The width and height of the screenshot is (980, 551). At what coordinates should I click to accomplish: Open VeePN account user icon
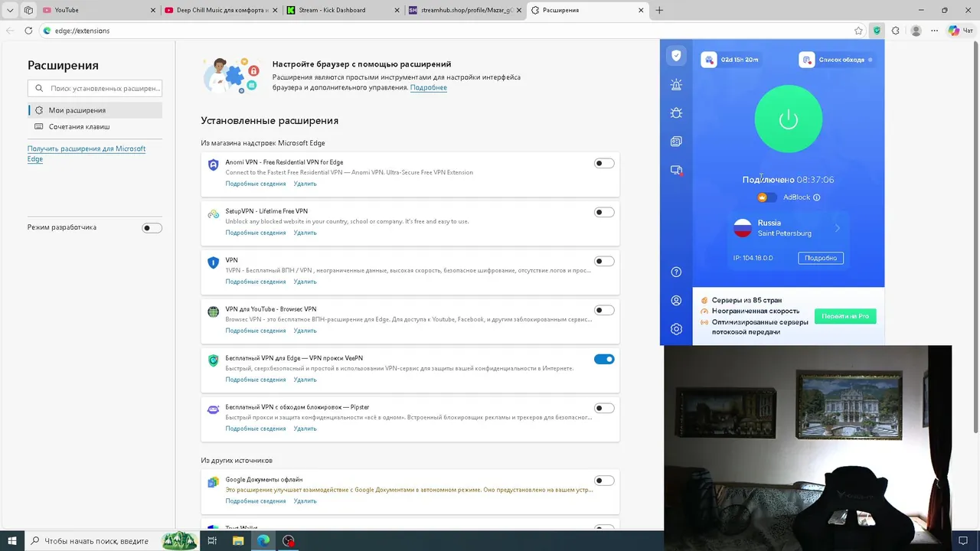(675, 301)
